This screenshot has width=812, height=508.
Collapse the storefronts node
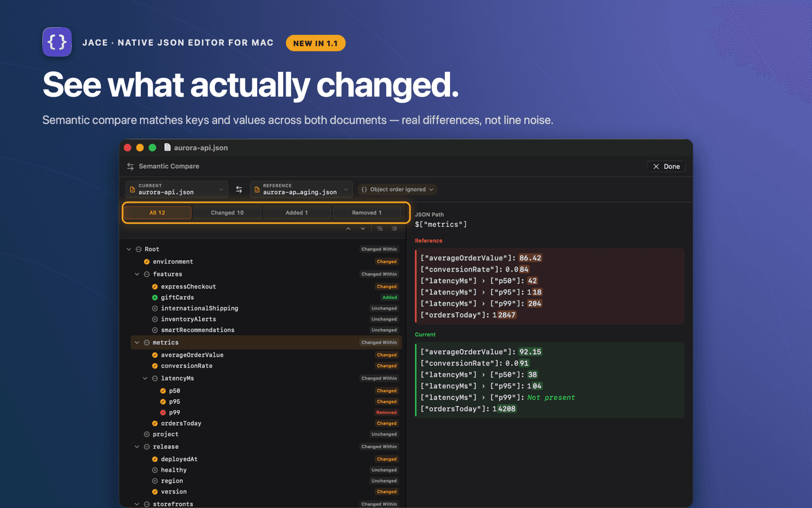[137, 504]
